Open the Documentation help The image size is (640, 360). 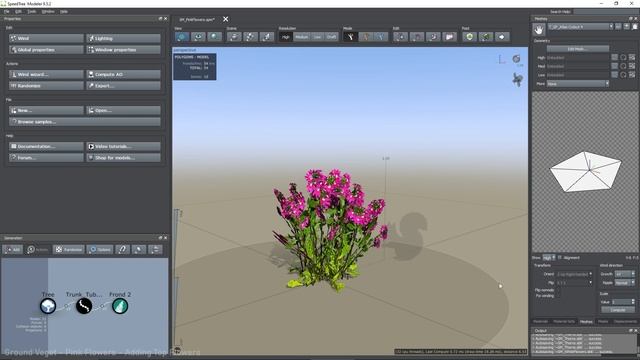coord(46,146)
